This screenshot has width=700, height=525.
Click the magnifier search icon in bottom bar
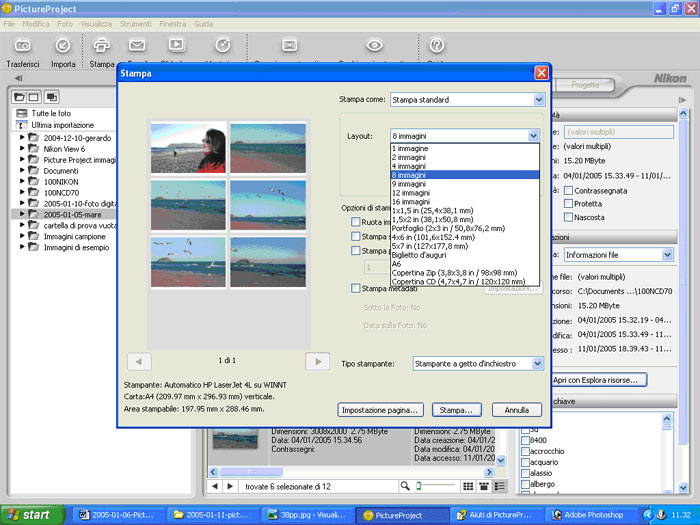[404, 486]
